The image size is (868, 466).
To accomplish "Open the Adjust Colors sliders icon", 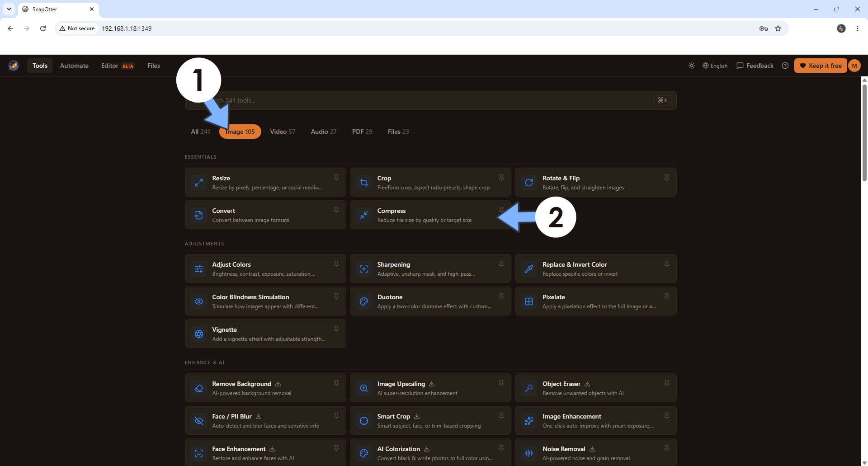I will 199,269.
